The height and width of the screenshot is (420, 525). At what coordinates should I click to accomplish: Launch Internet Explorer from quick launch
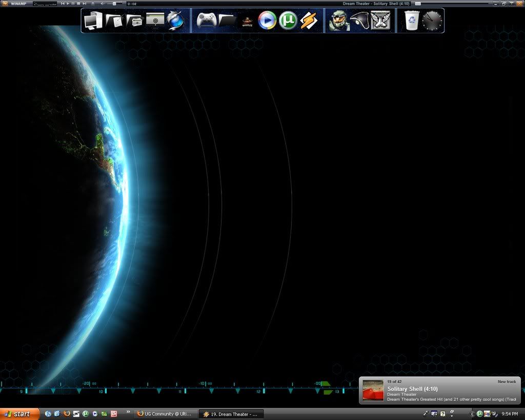tap(57, 414)
